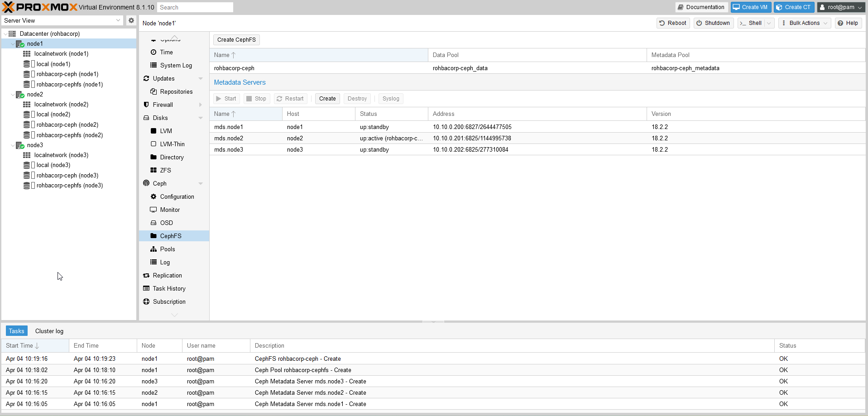Click the Repositories files icon

coord(153,91)
